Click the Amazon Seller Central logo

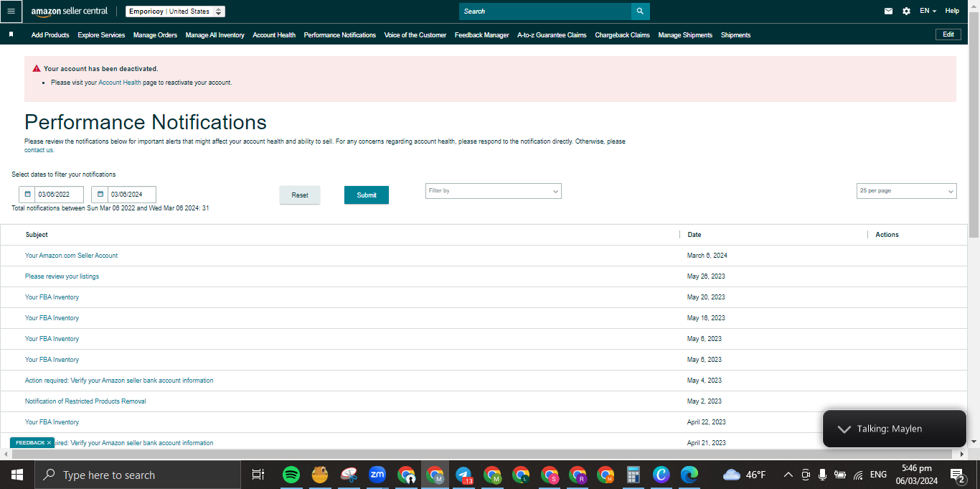(x=70, y=11)
